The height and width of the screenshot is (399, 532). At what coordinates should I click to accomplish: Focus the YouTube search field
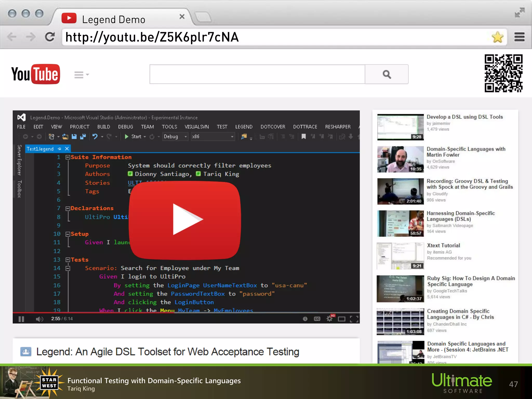point(257,74)
